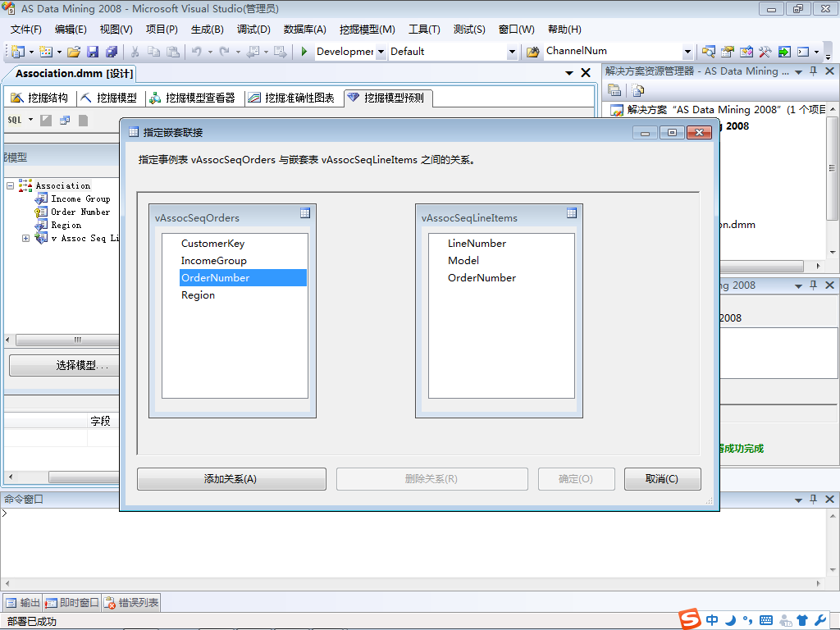Click Sogou IME logo in tray
This screenshot has height=630, width=840.
tap(690, 619)
